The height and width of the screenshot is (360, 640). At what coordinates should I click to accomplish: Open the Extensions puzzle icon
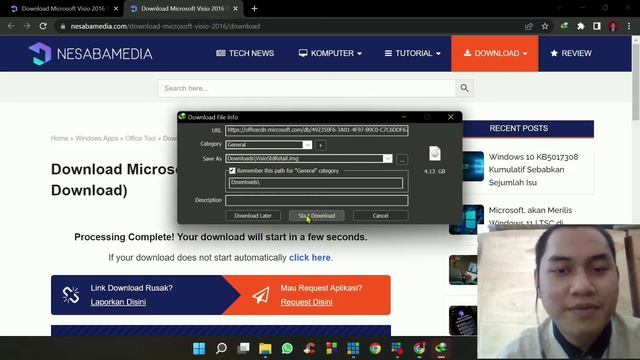point(580,26)
